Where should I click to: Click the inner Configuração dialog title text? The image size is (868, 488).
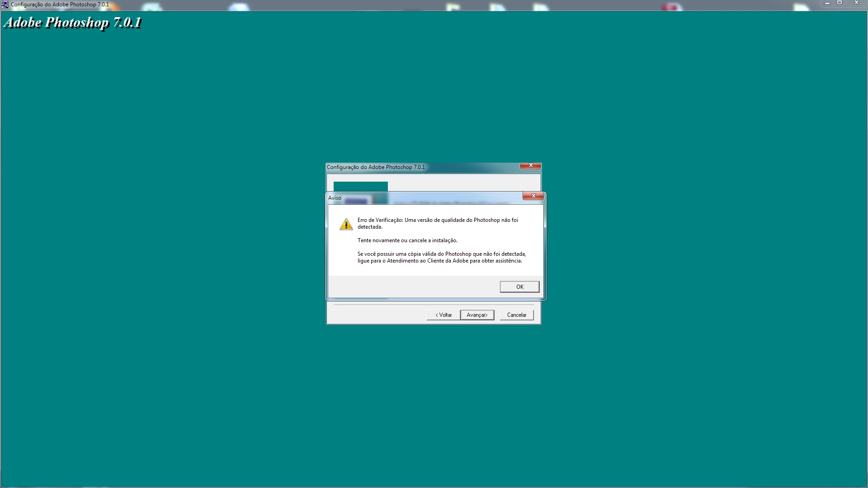[x=376, y=167]
